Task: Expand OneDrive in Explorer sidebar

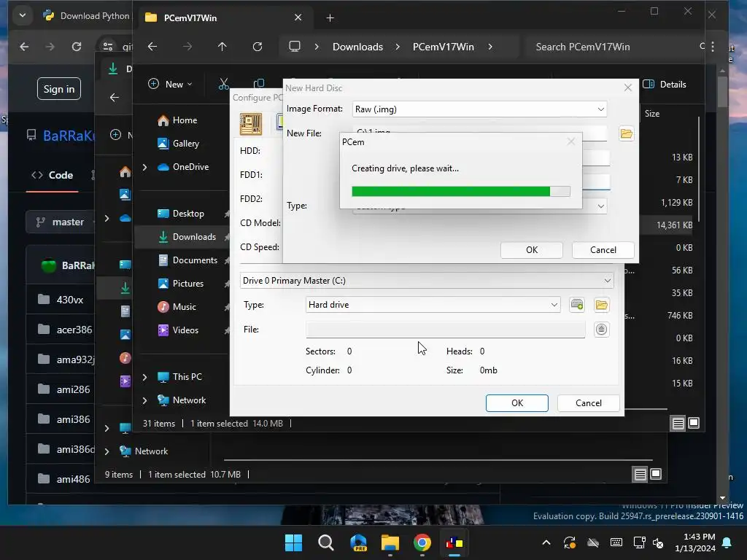Action: [x=145, y=167]
